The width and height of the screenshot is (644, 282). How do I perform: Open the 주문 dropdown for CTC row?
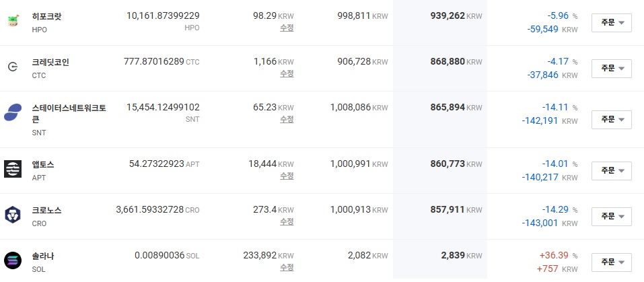pos(611,69)
